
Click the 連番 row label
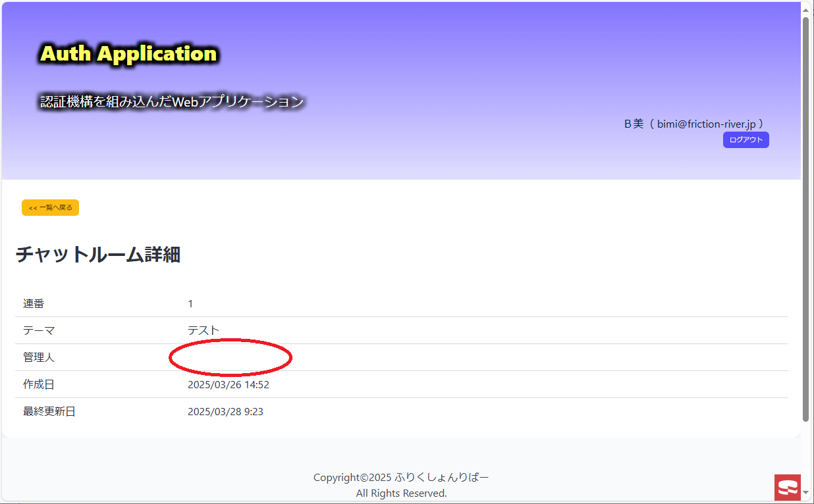[x=34, y=303]
